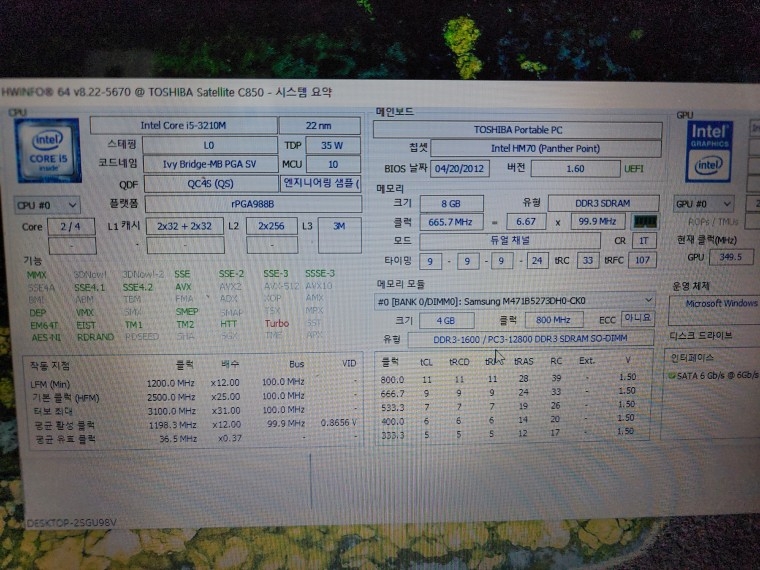Open the GPU #0 selector dropdown
The image size is (760, 570).
703,204
